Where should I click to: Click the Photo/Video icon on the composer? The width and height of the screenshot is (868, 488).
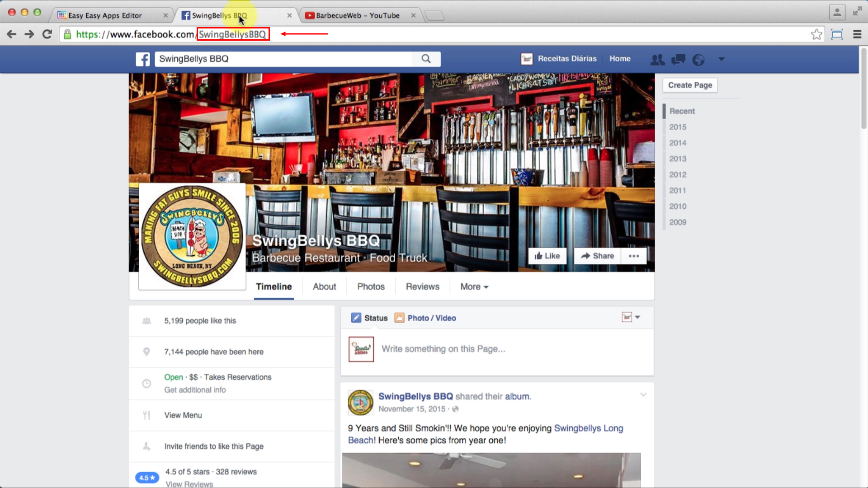399,318
